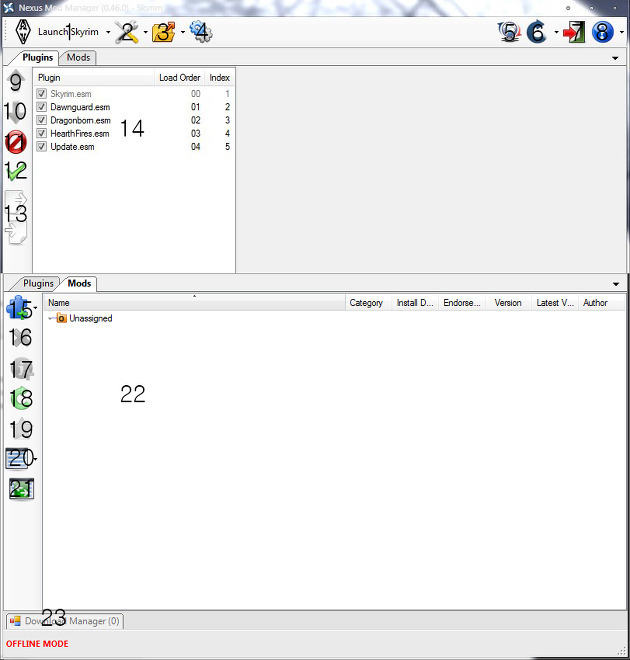This screenshot has width=630, height=660.
Task: Click the green circular icon in Mods sidebar
Action: point(21,398)
